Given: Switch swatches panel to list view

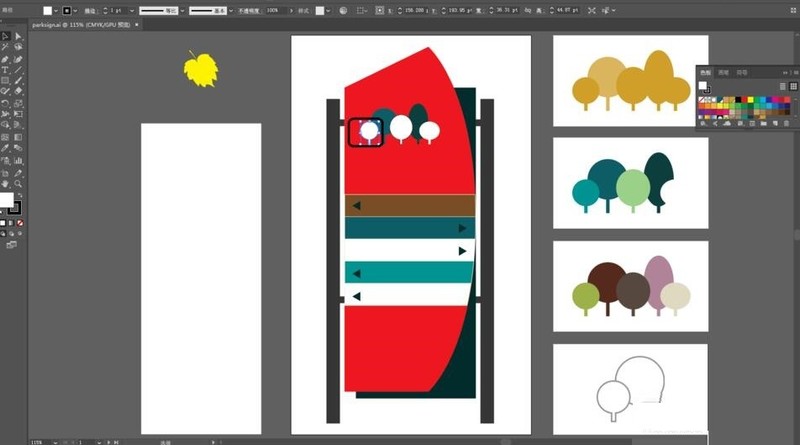Looking at the screenshot, I should (783, 86).
